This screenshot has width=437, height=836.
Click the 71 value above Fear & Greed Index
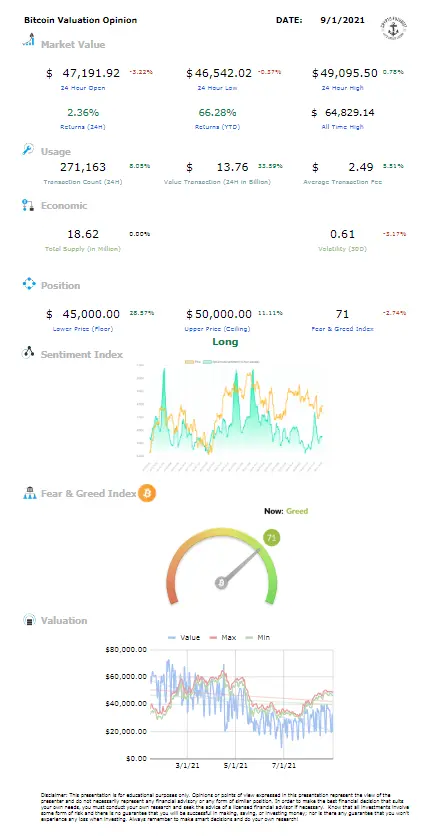[342, 314]
